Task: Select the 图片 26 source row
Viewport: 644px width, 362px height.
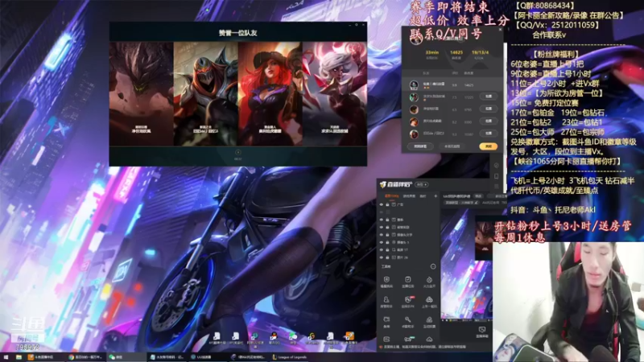Action: click(x=409, y=257)
